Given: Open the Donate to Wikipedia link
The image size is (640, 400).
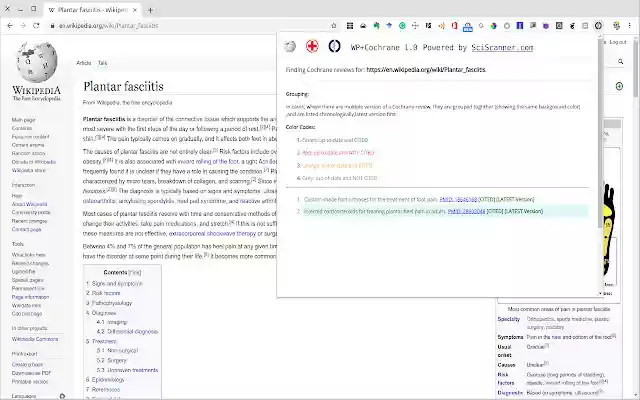Looking at the screenshot, I should pos(34,162).
